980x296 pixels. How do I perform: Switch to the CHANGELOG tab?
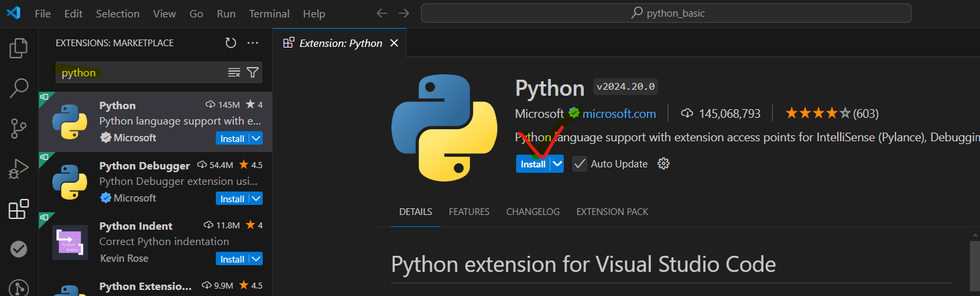click(533, 212)
